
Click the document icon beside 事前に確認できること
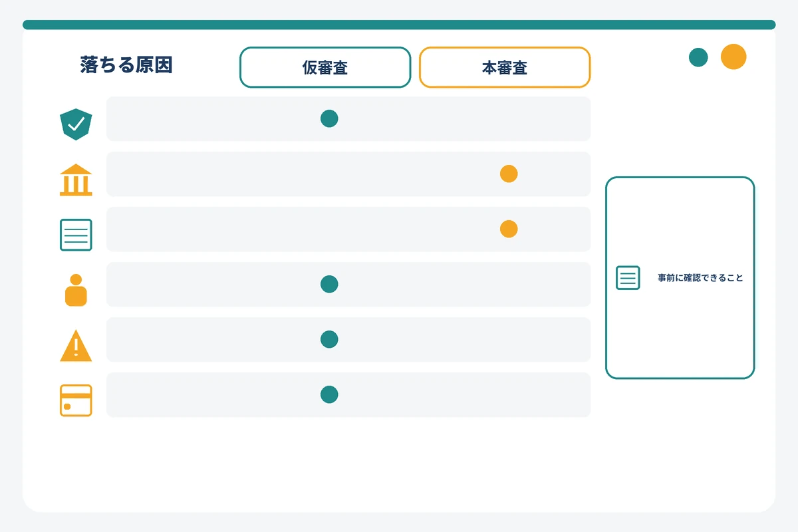click(628, 277)
